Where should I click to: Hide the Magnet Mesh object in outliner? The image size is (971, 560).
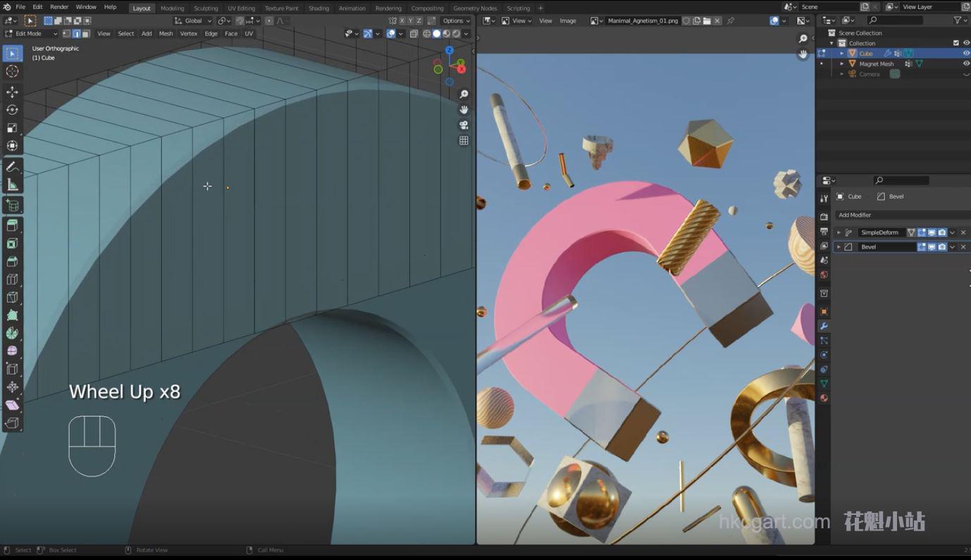(966, 63)
